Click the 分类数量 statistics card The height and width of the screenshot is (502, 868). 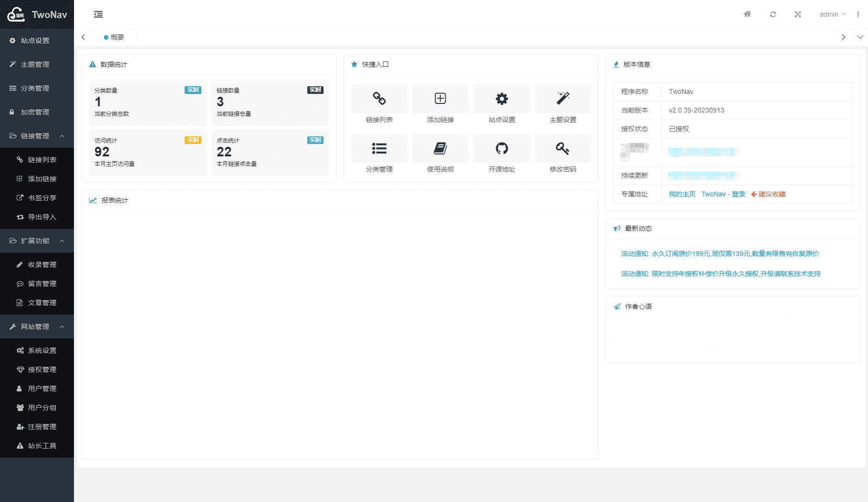[148, 102]
